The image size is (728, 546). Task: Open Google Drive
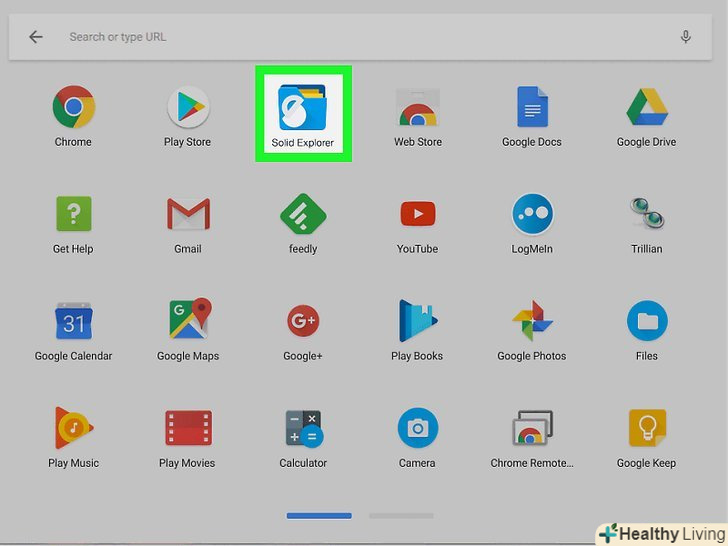tap(647, 107)
